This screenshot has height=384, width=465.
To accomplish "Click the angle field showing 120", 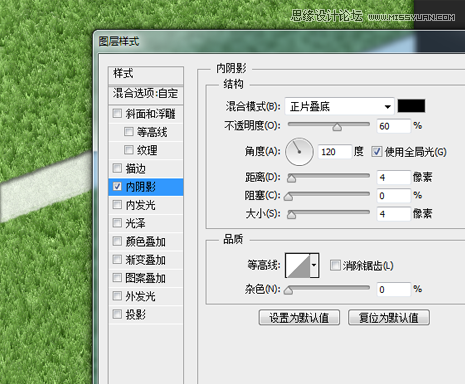I will pos(335,152).
